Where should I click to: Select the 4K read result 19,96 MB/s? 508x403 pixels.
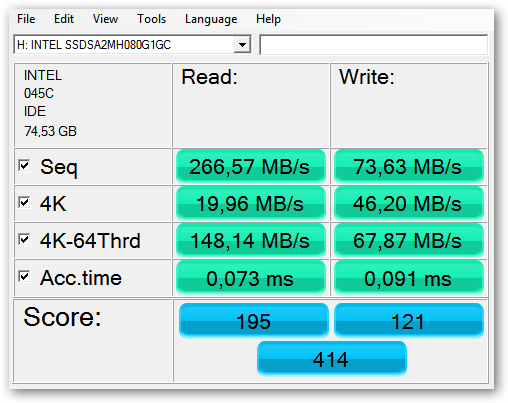(251, 203)
